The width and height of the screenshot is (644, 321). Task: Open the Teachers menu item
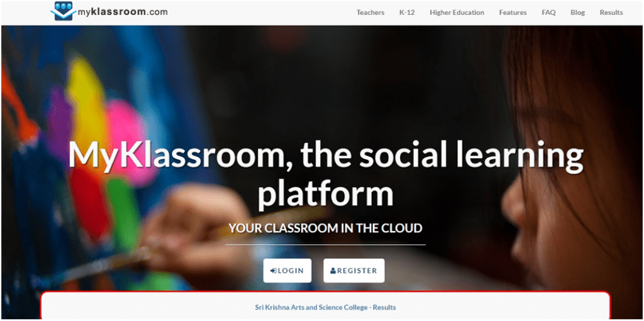[x=370, y=13]
